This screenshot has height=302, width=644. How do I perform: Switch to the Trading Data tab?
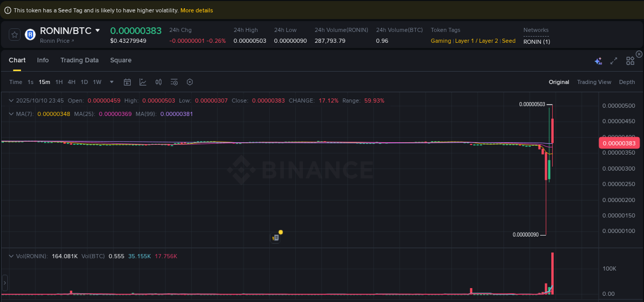tap(79, 60)
